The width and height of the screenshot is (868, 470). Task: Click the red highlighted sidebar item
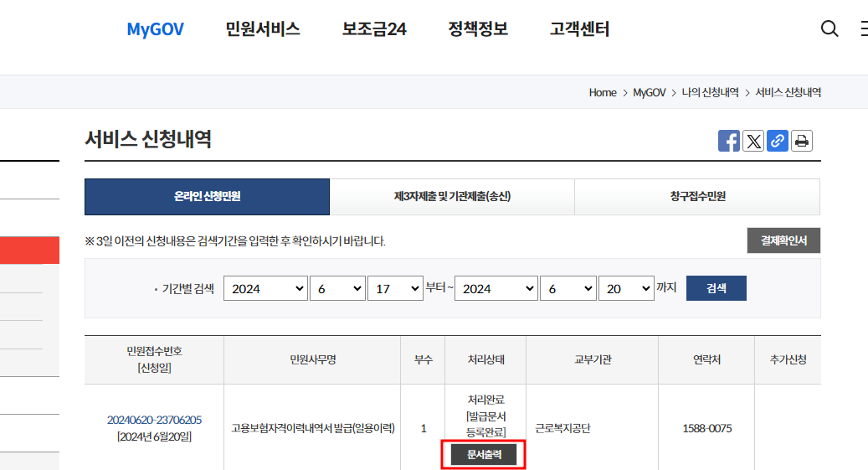29,250
